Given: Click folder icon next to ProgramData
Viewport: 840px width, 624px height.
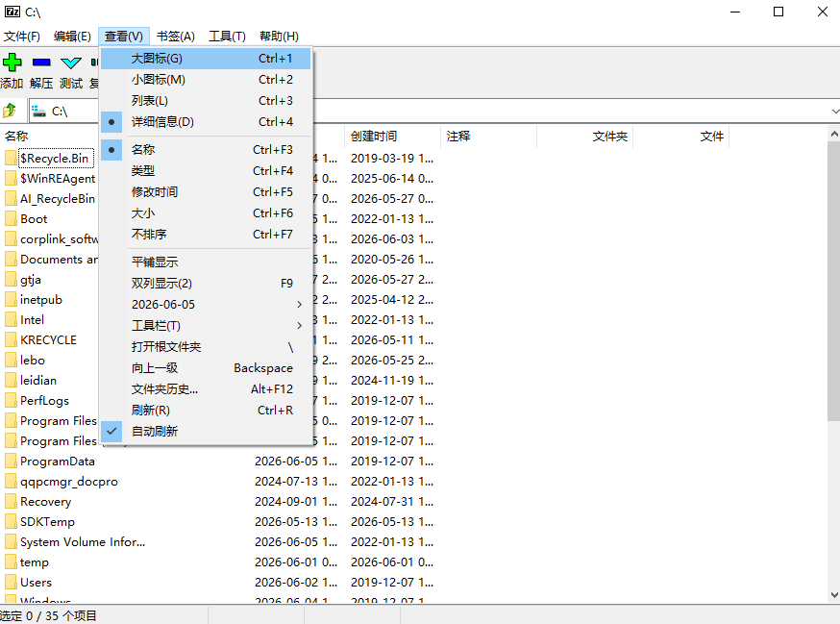Looking at the screenshot, I should [11, 462].
